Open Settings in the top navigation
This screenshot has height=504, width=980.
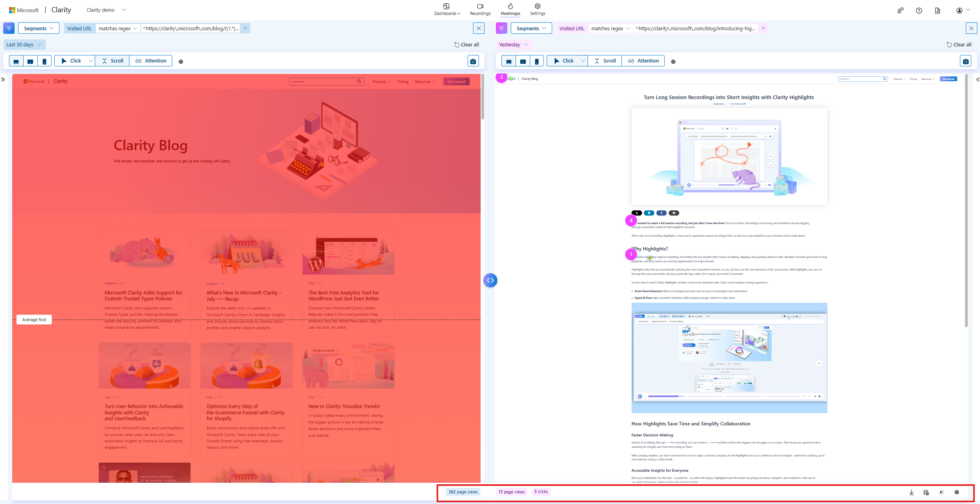(x=538, y=9)
